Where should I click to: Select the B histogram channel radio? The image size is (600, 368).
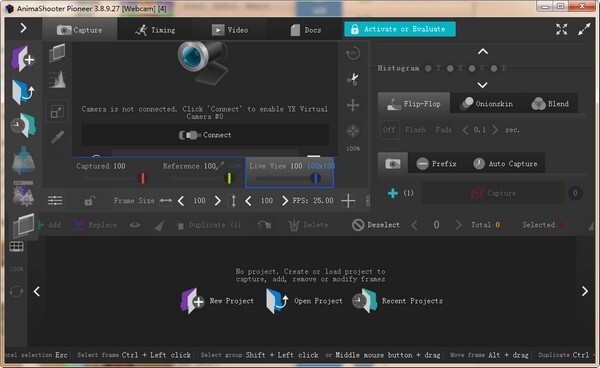click(x=494, y=68)
